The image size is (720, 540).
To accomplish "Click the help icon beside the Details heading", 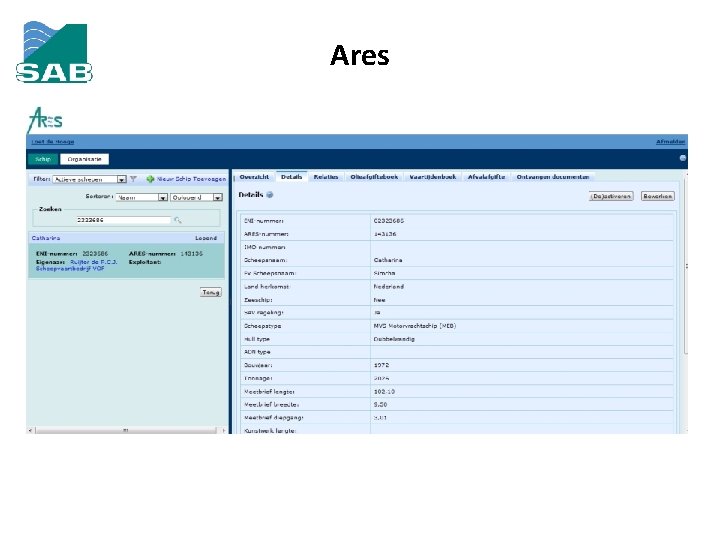I will coord(270,195).
